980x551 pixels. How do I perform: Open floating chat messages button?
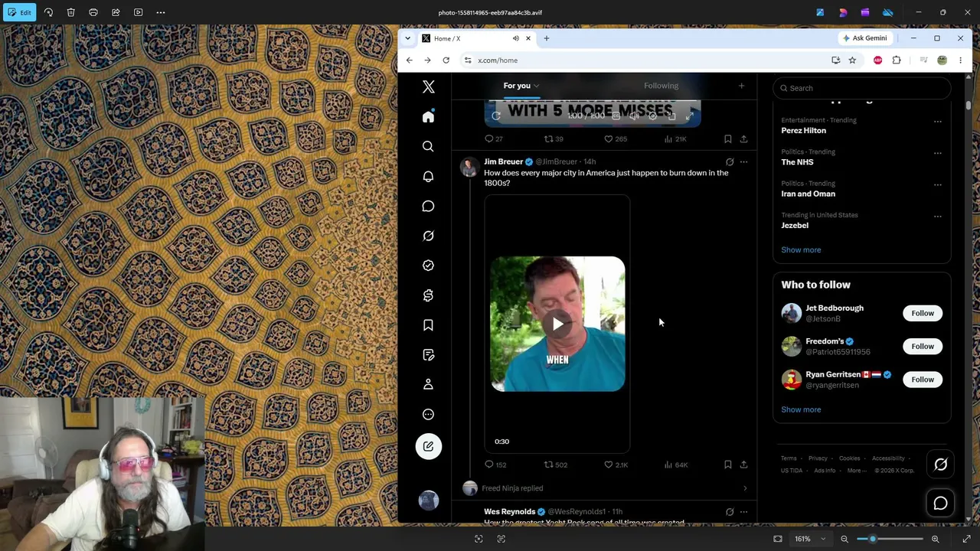[x=941, y=503]
